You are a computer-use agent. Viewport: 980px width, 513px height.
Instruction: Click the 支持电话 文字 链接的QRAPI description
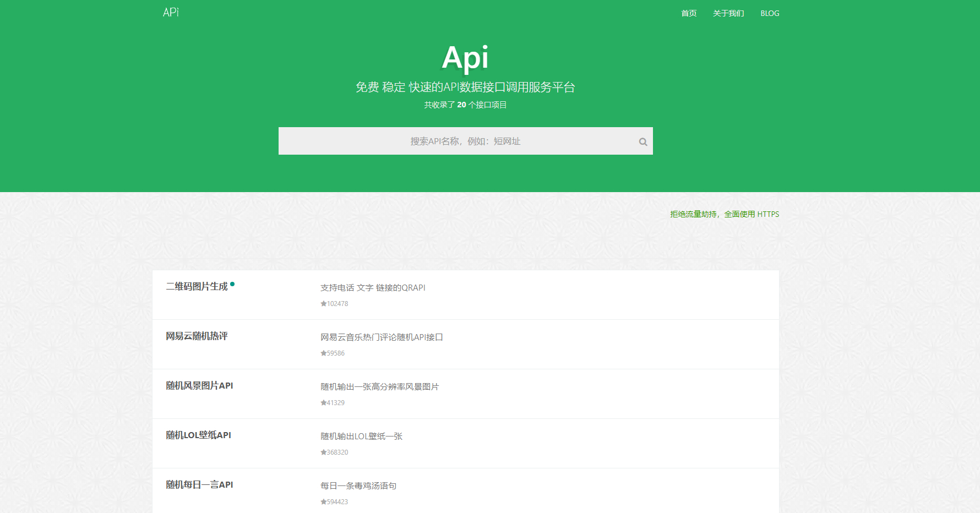pyautogui.click(x=373, y=288)
